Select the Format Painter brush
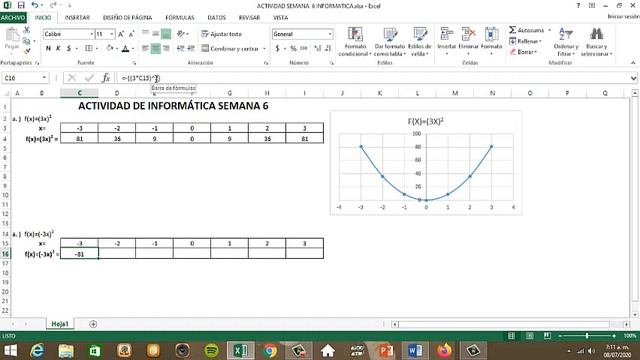The image size is (640, 360). click(x=27, y=51)
